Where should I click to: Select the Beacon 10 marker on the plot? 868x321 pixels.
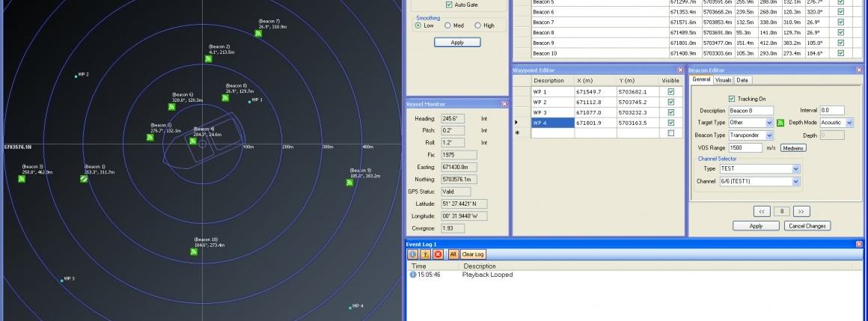point(195,251)
